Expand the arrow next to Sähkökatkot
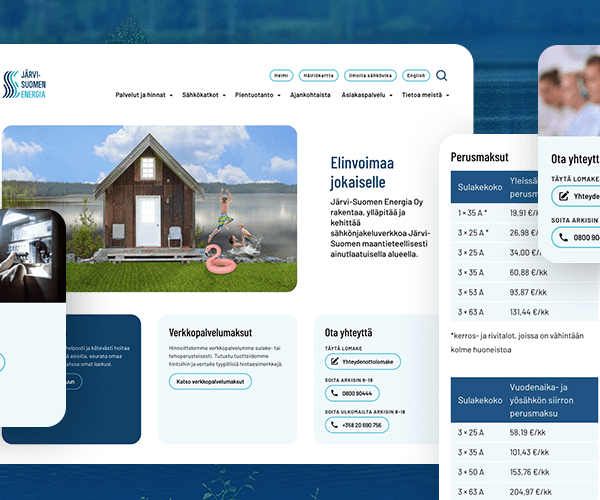600x500 pixels. [x=224, y=95]
